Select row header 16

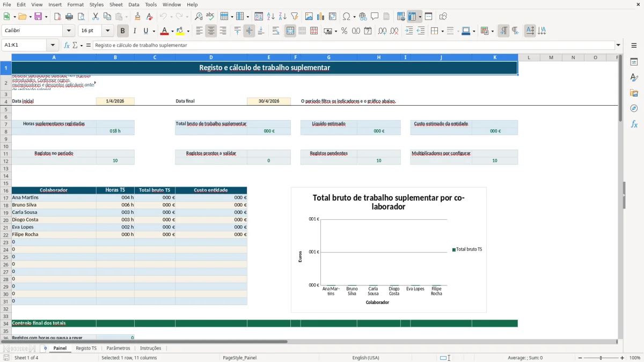tap(6, 190)
